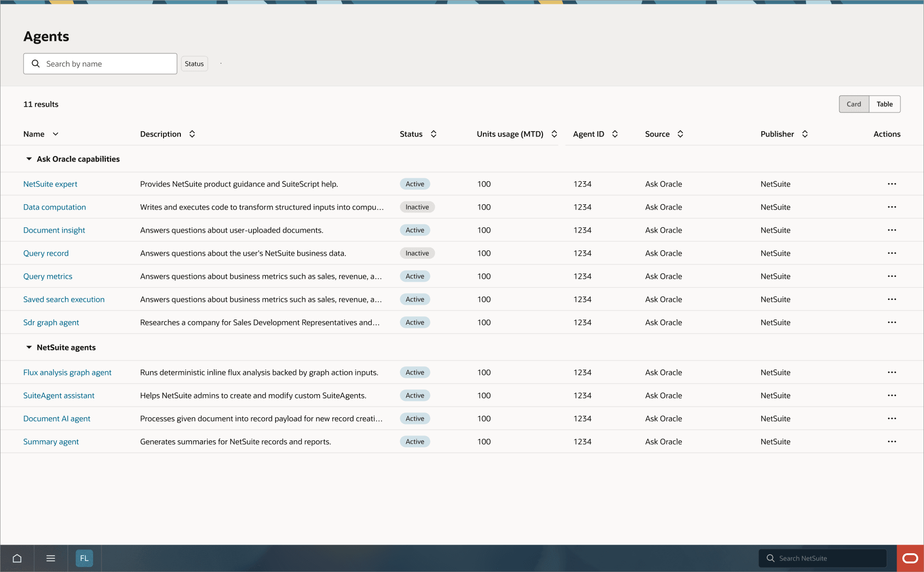
Task: Open actions menu for Sdr graph agent row
Action: [x=892, y=322]
